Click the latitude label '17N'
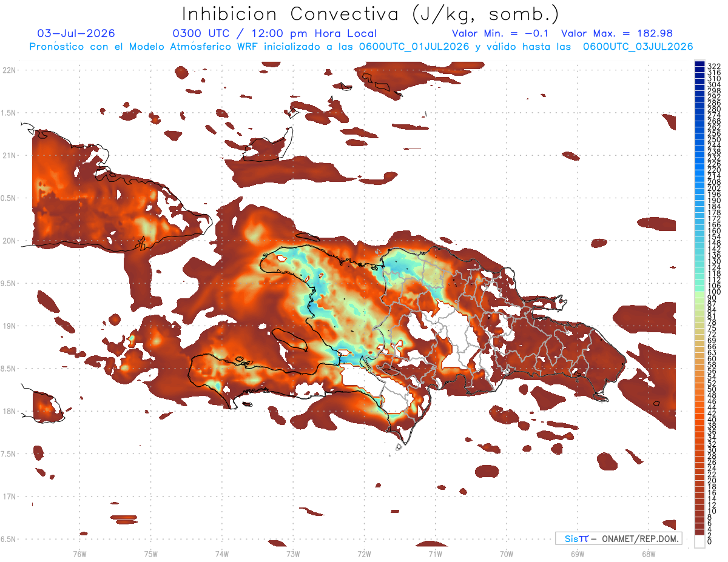The height and width of the screenshot is (562, 728). (x=8, y=497)
